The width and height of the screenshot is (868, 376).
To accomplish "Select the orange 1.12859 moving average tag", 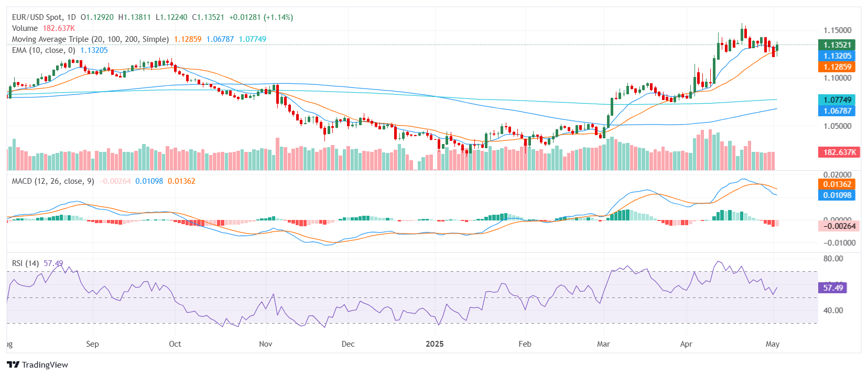I will pos(837,67).
